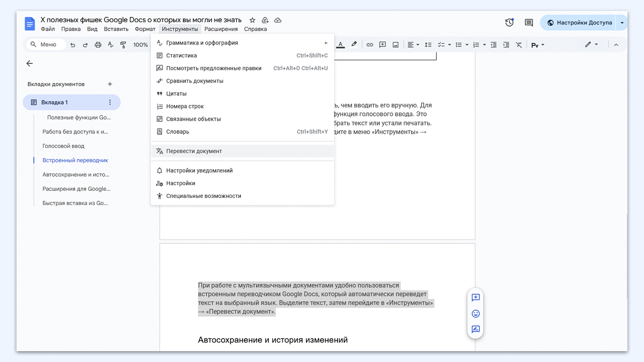Choose Перевести документ
Image resolution: width=644 pixels, height=362 pixels.
[x=242, y=151]
